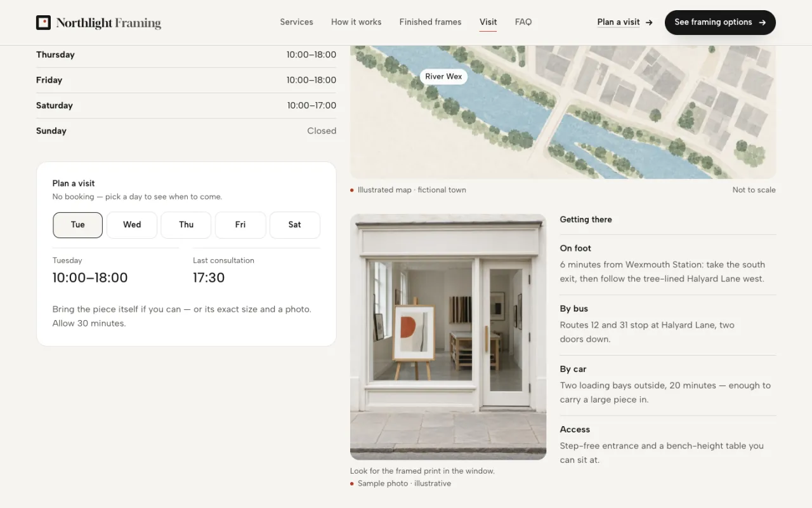This screenshot has width=812, height=508.
Task: Click the Sunday Closed status
Action: [x=322, y=131]
